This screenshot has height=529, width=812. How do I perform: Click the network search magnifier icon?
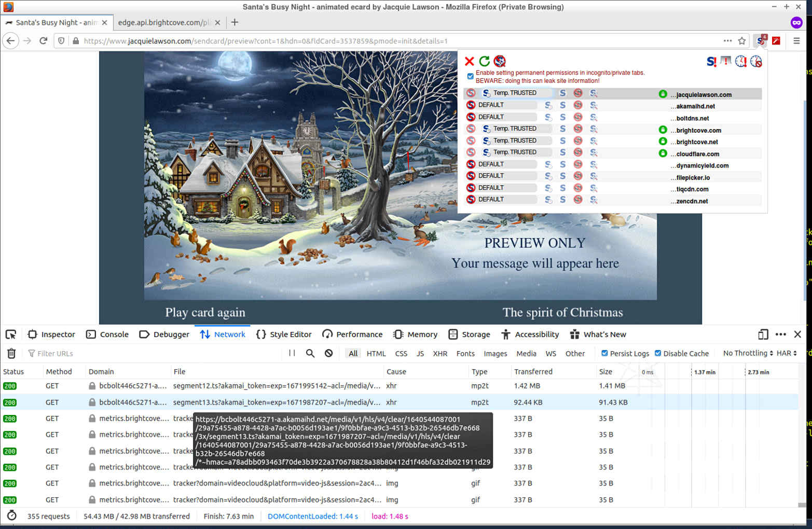(310, 353)
